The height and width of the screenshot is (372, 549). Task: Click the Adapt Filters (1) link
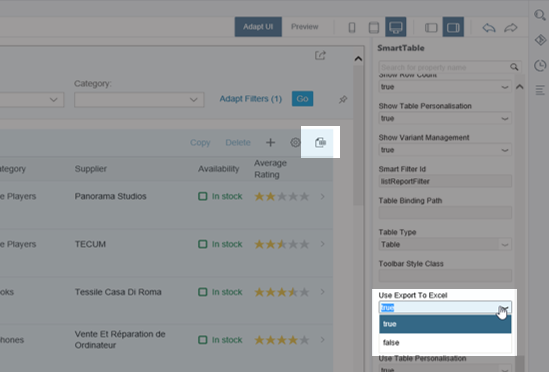tap(251, 99)
